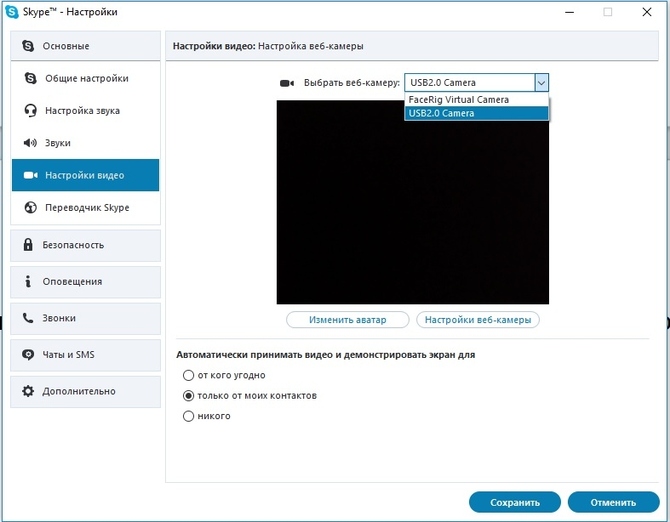Click the gear icon beside Дополнительно
Viewport: 670px width, 522px height.
tap(28, 391)
